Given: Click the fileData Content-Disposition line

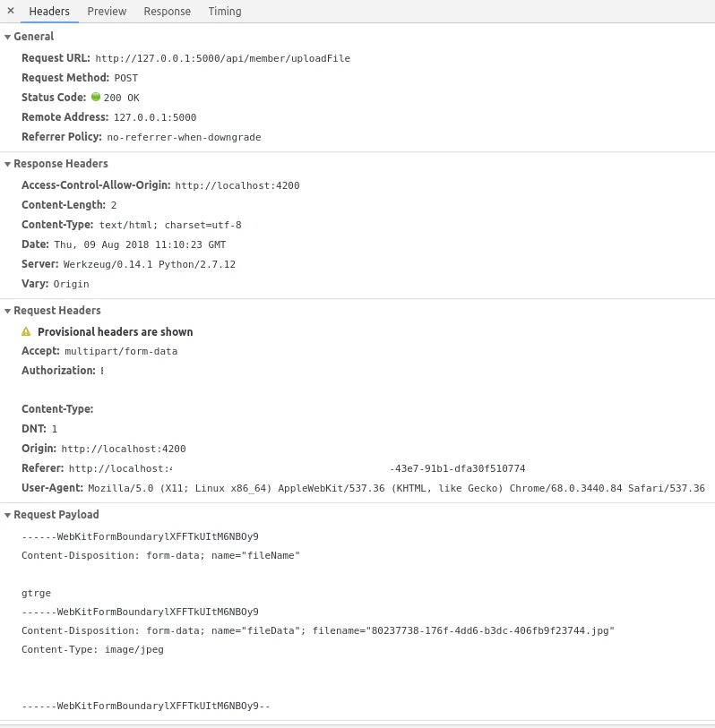Looking at the screenshot, I should [318, 630].
